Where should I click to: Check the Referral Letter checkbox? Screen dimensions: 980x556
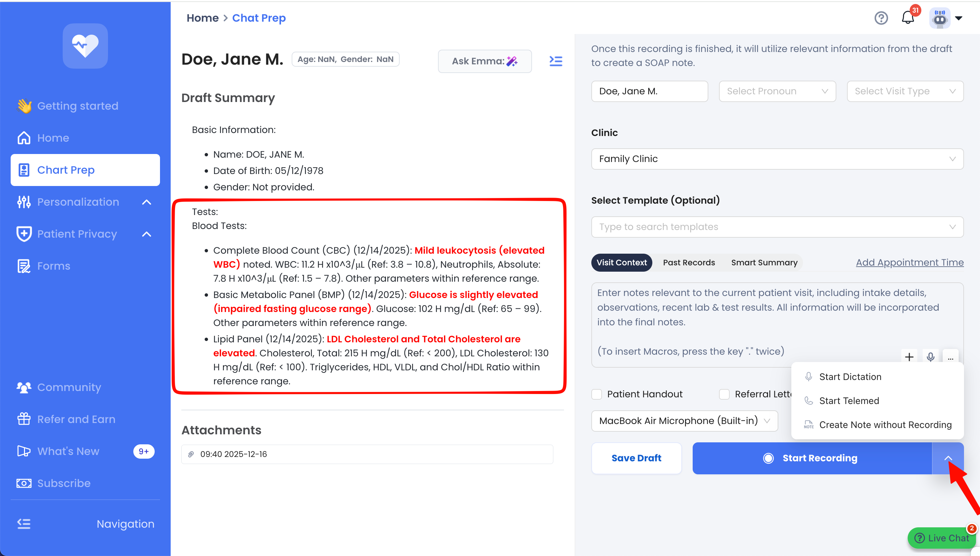coord(724,394)
